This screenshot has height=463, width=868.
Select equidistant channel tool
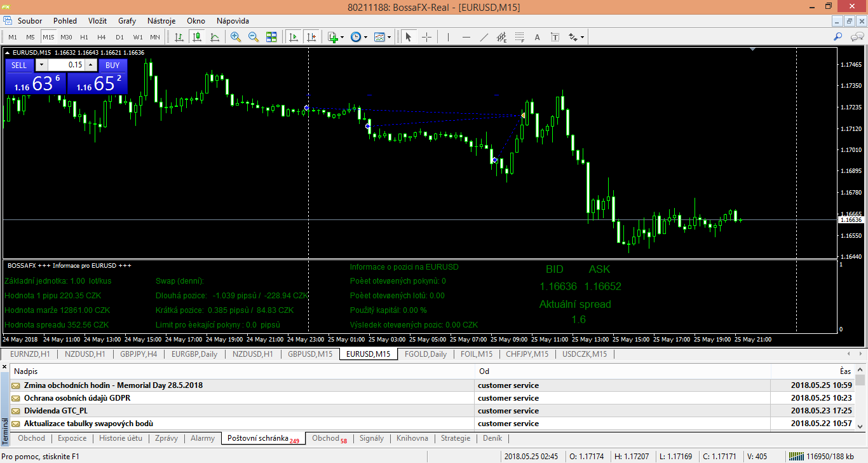[x=501, y=37]
